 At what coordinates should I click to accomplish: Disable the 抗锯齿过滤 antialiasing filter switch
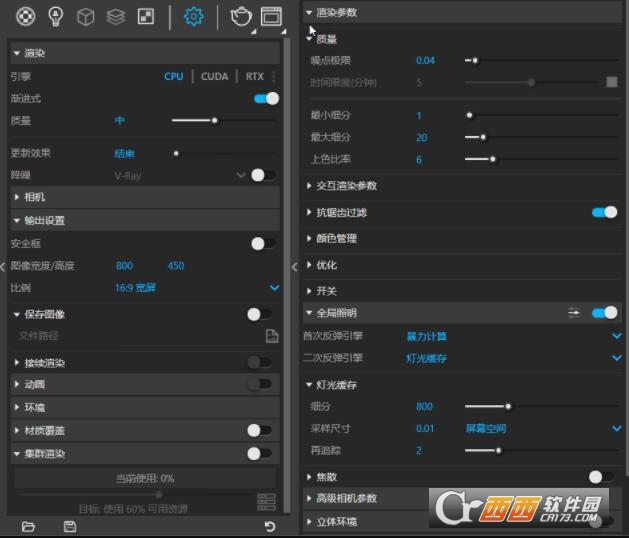coord(605,212)
